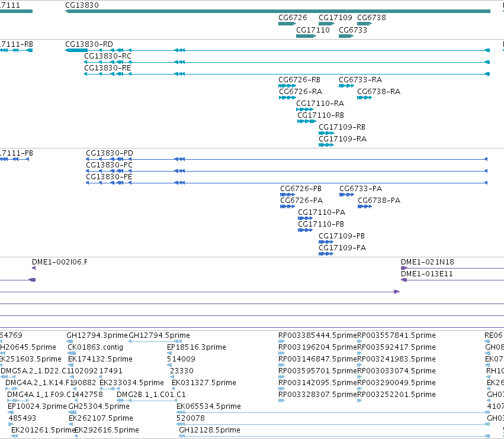The image size is (504, 439).
Task: Select the RP003196204.5prime EST label
Action: 317,347
